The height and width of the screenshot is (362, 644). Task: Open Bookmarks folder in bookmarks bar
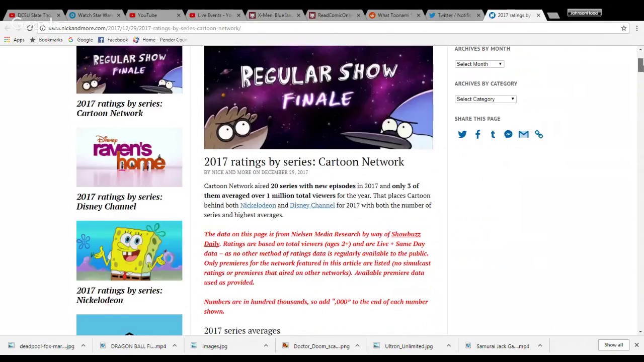pyautogui.click(x=46, y=40)
